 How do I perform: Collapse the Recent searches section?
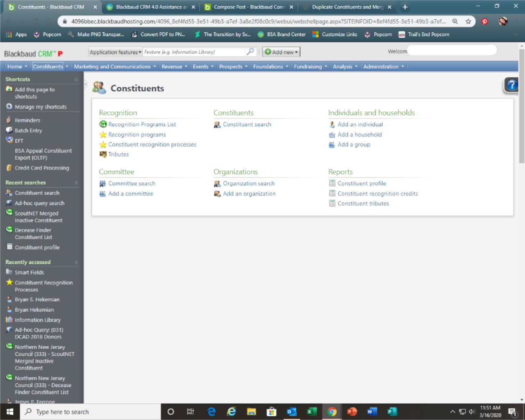point(76,183)
